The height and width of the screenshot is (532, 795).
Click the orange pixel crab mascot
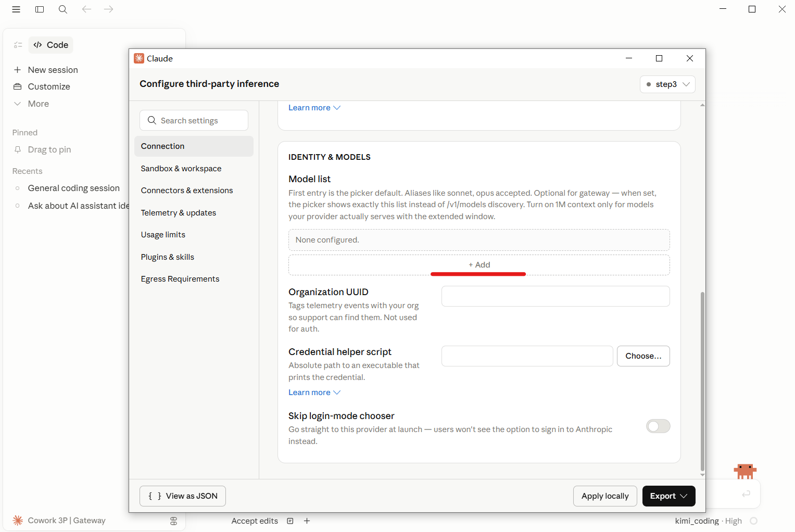coord(745,471)
